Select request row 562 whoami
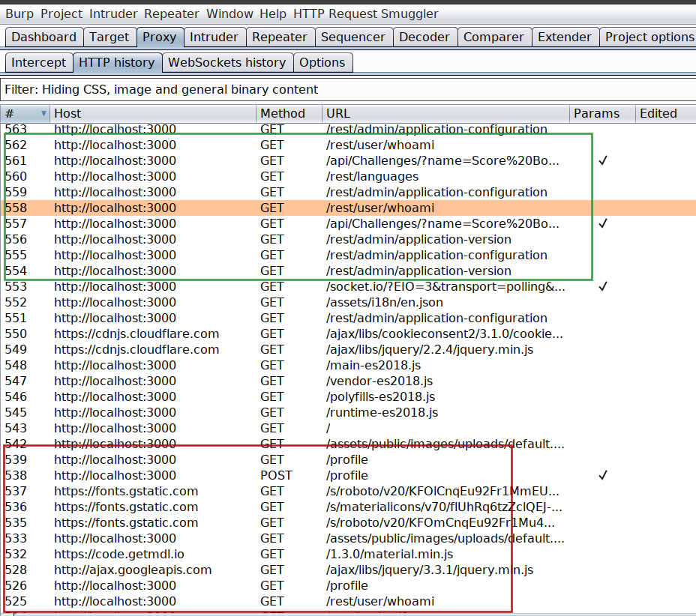Image resolution: width=696 pixels, height=616 pixels. click(348, 145)
